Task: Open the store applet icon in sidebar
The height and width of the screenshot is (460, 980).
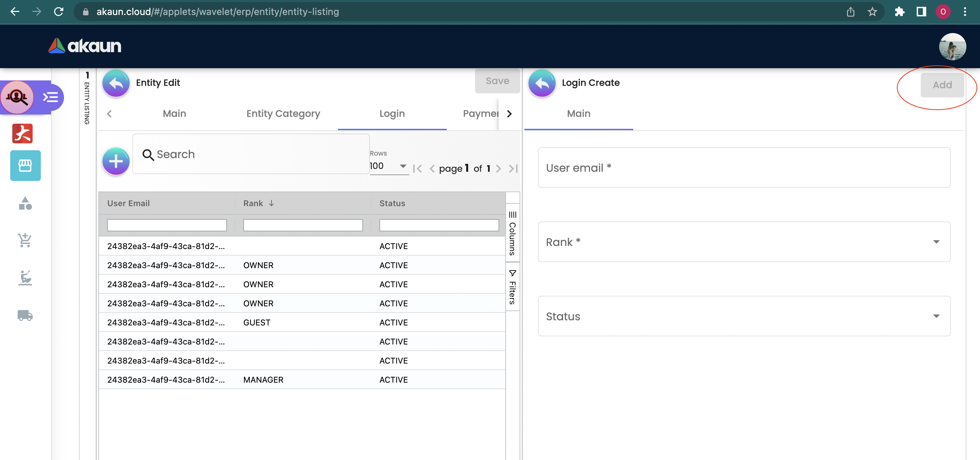Action: click(x=25, y=166)
